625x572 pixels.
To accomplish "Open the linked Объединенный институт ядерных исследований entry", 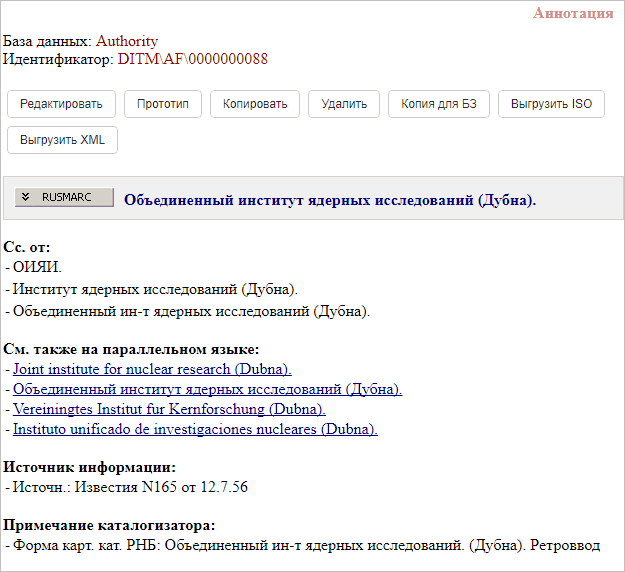I will tap(207, 389).
